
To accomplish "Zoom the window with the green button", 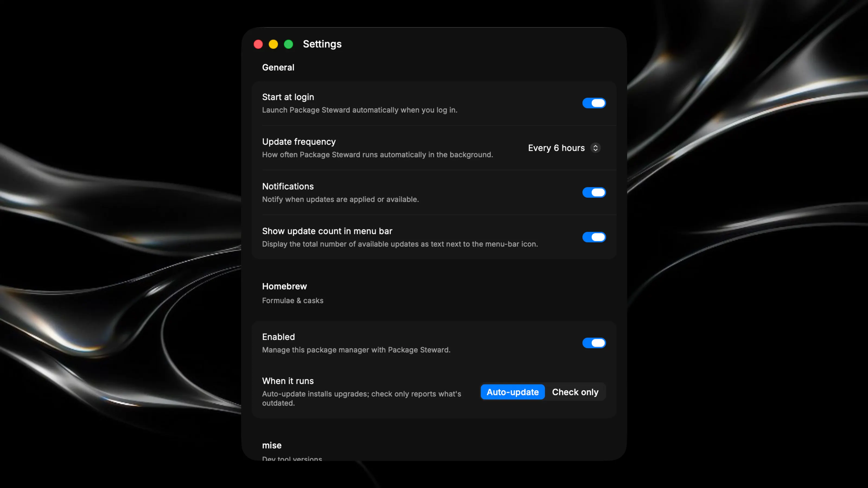I will pos(288,44).
